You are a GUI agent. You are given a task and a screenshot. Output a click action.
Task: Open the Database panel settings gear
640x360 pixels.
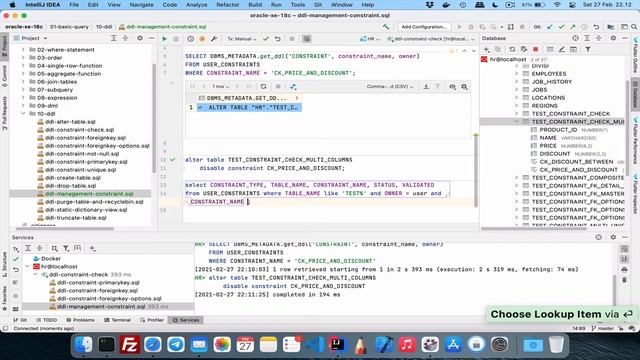click(x=613, y=38)
